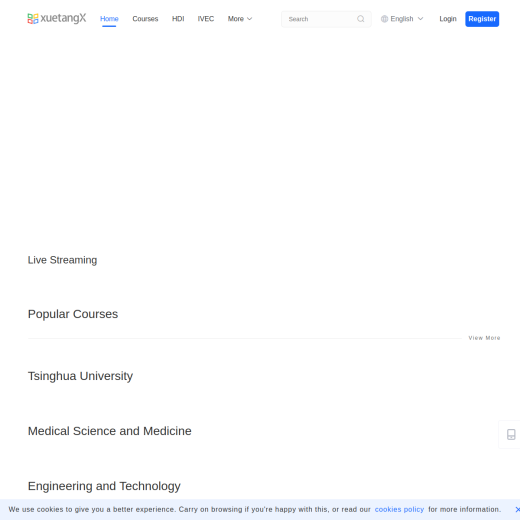
Task: Click the Login link
Action: point(448,19)
